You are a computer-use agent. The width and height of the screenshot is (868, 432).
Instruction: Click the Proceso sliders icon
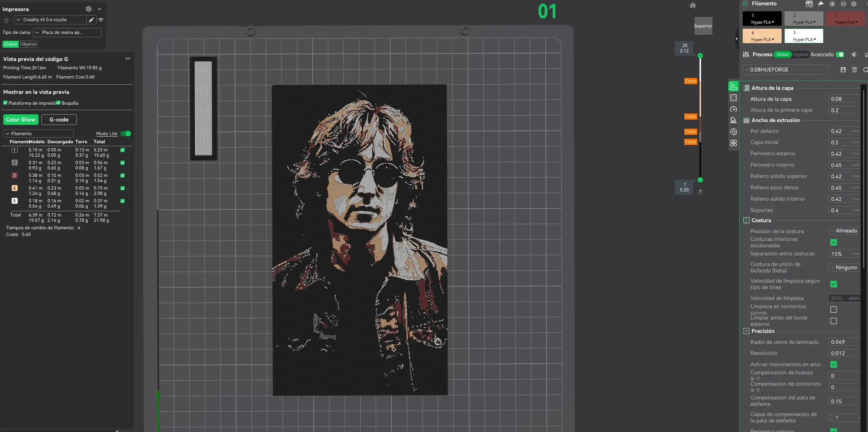pos(746,54)
